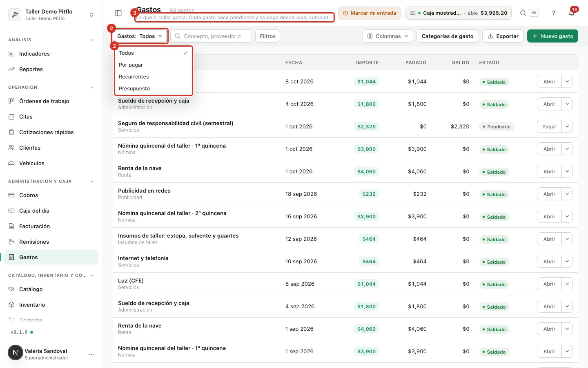Toggle the sidebar panel icon

click(118, 13)
